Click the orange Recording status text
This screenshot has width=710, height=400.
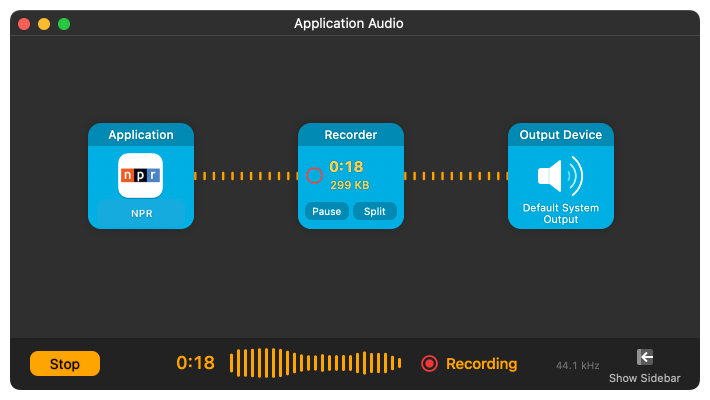coord(481,364)
